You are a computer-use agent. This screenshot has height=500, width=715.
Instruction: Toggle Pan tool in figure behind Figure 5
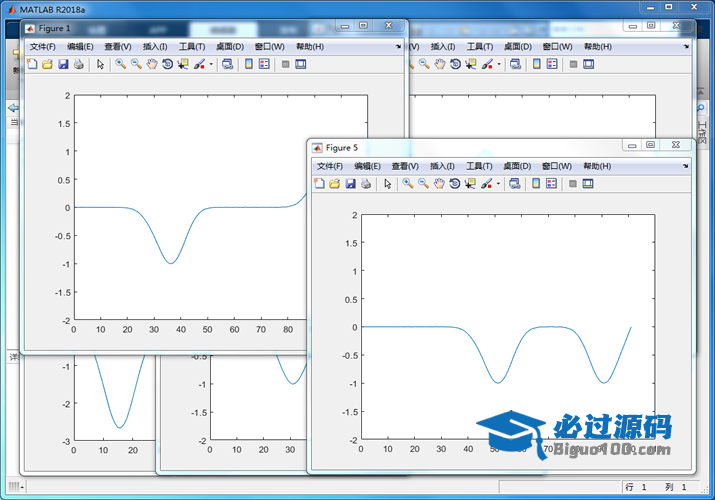click(439, 64)
